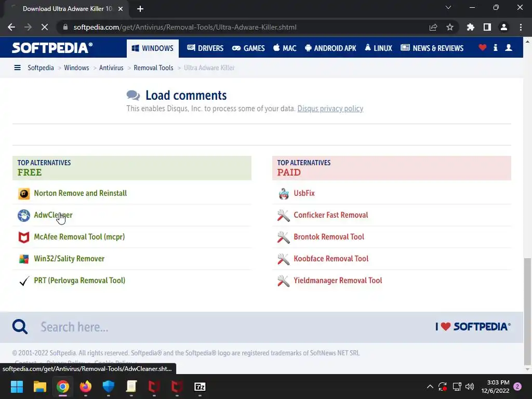Click the Brontok Removal Tool icon

pyautogui.click(x=283, y=237)
